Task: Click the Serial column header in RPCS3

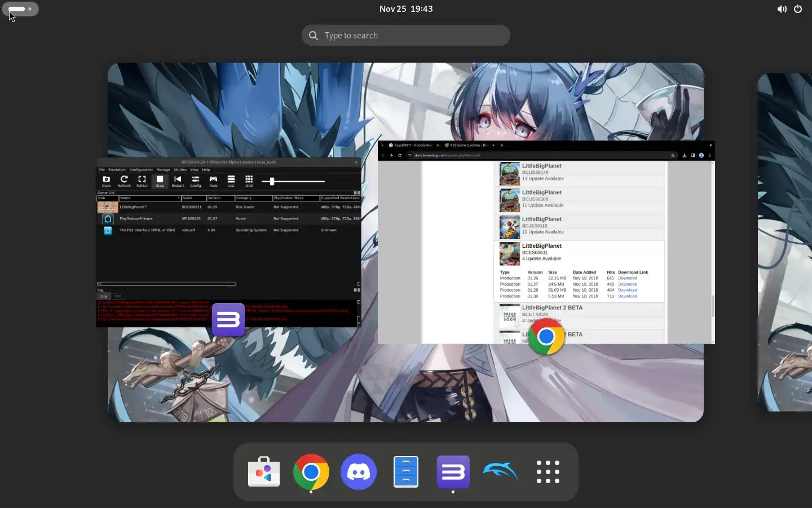Action: point(193,198)
